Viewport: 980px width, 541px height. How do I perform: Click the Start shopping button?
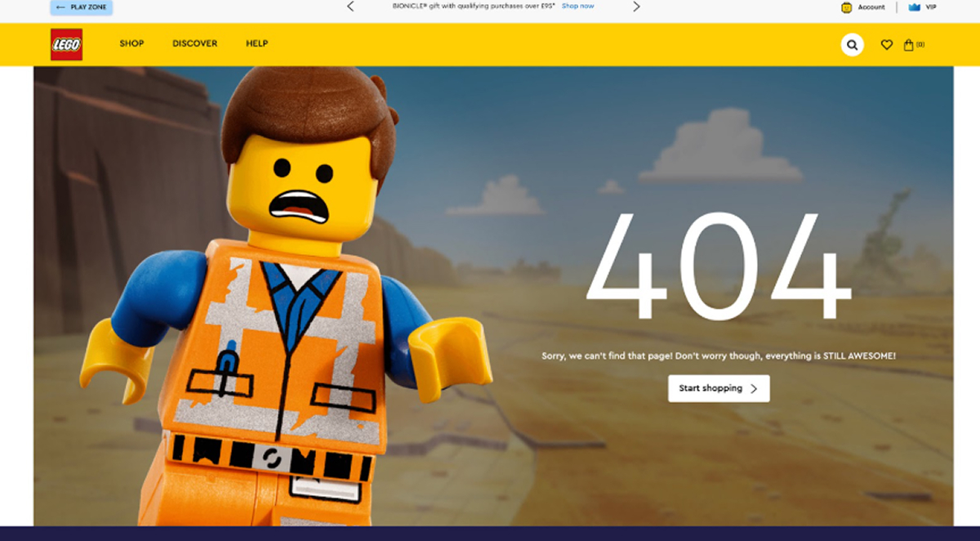coord(719,388)
